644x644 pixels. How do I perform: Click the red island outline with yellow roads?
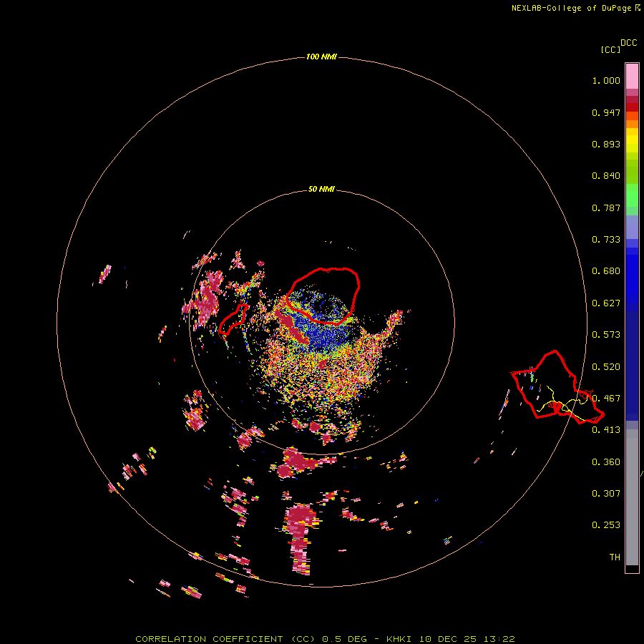(557, 387)
